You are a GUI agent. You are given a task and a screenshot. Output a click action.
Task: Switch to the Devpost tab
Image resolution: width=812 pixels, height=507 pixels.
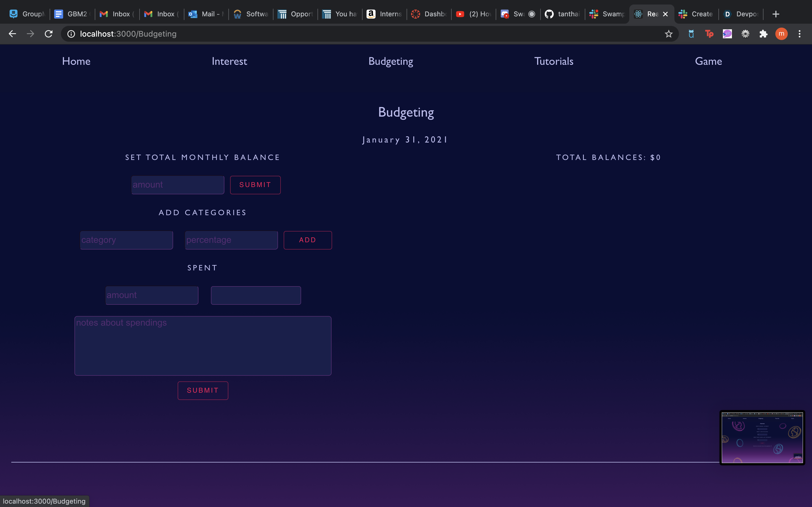(x=741, y=14)
